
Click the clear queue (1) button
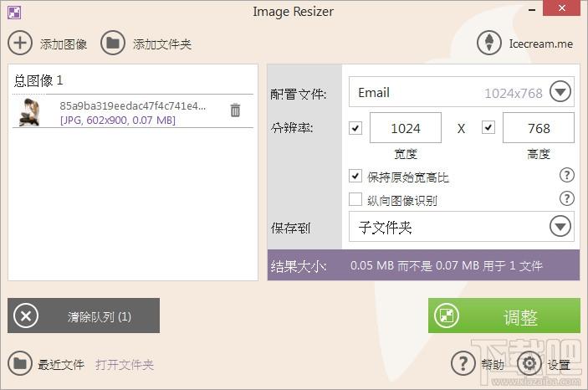[x=84, y=316]
